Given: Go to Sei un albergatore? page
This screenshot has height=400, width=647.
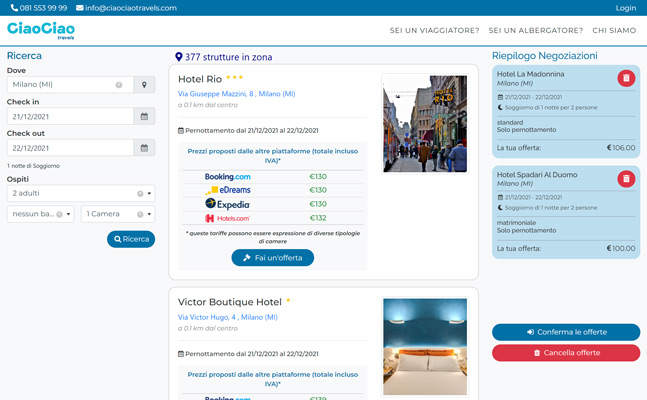Looking at the screenshot, I should click(535, 31).
